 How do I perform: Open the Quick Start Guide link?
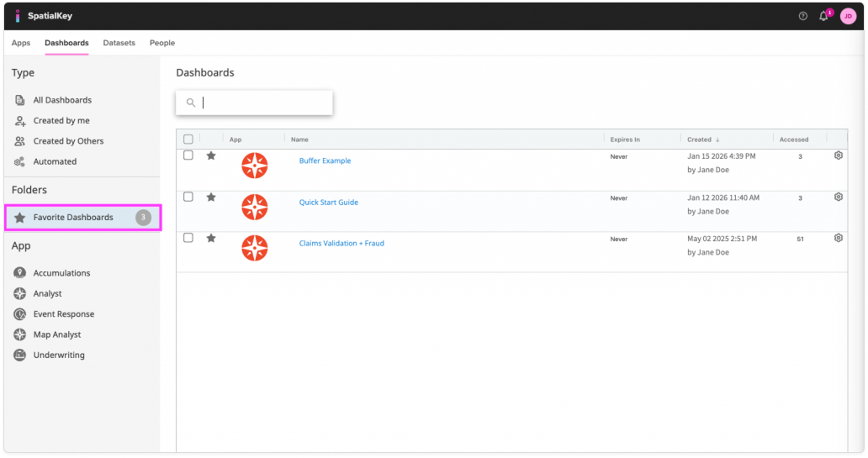coord(329,203)
